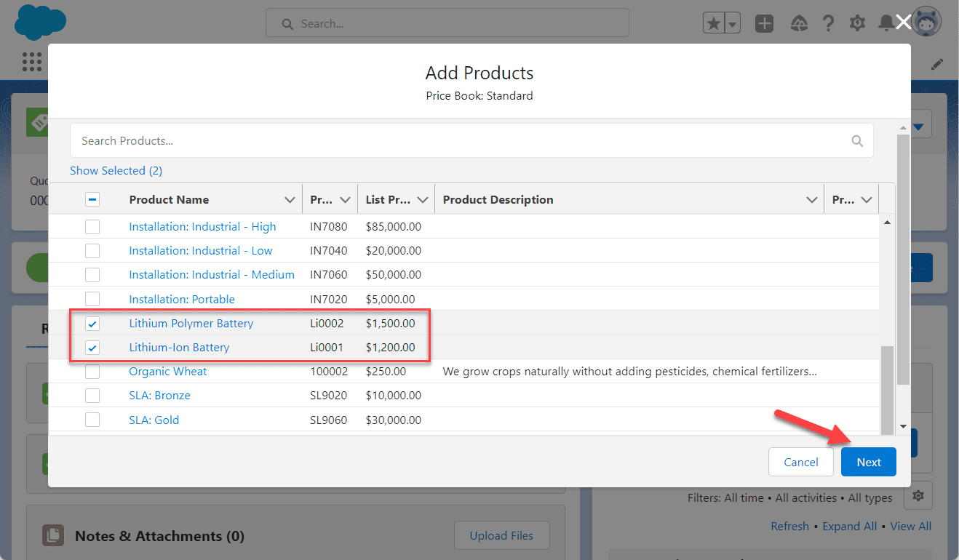Open the Show Selected products link

(x=116, y=170)
